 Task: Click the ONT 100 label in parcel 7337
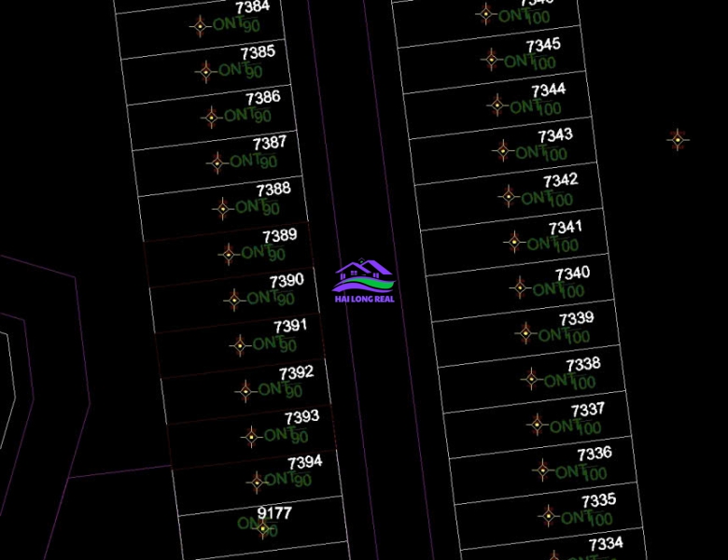tap(575, 427)
